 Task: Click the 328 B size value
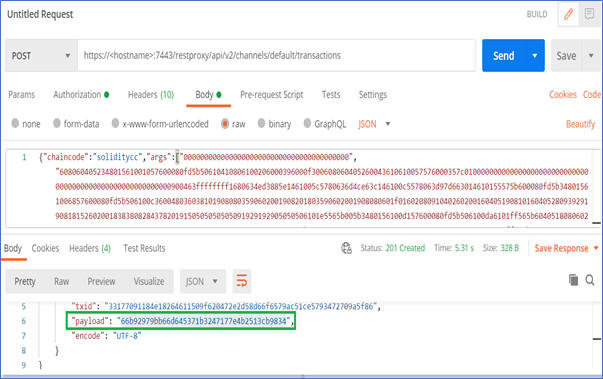tap(510, 248)
